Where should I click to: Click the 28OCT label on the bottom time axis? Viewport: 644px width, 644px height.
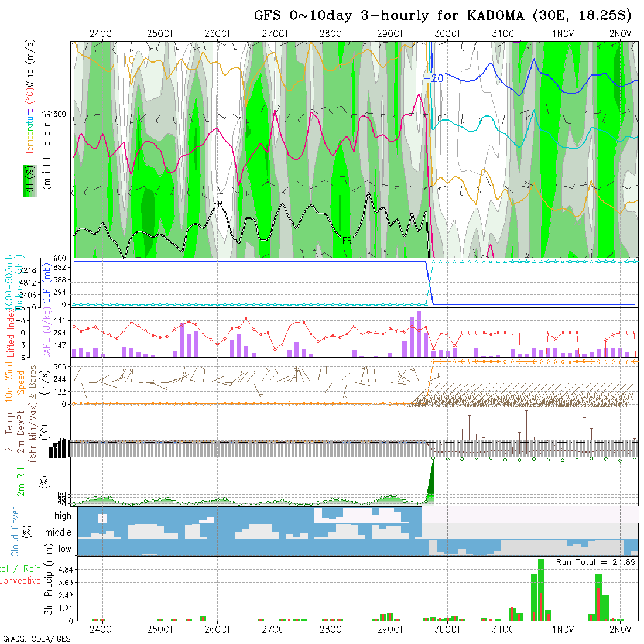(333, 629)
